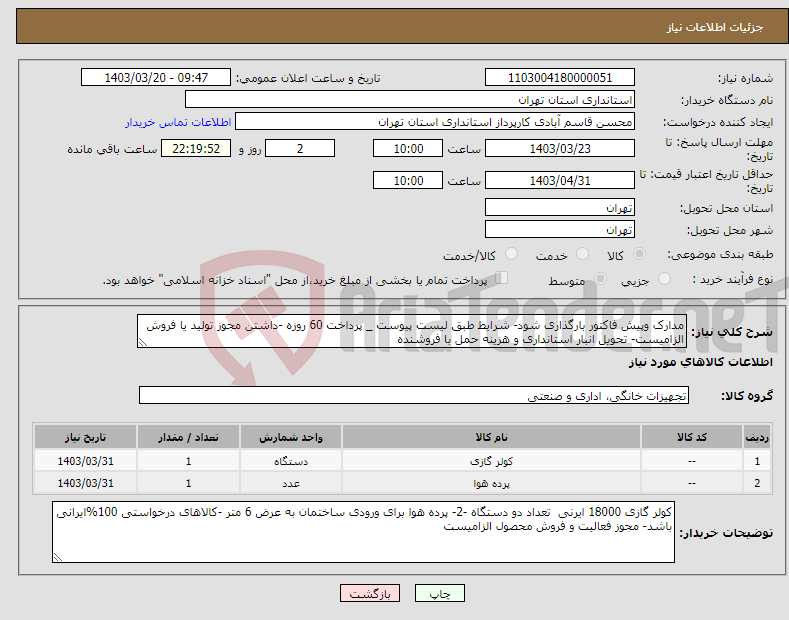Select the خدمت radio button
Viewport: 789px width, 620px height.
[x=582, y=254]
